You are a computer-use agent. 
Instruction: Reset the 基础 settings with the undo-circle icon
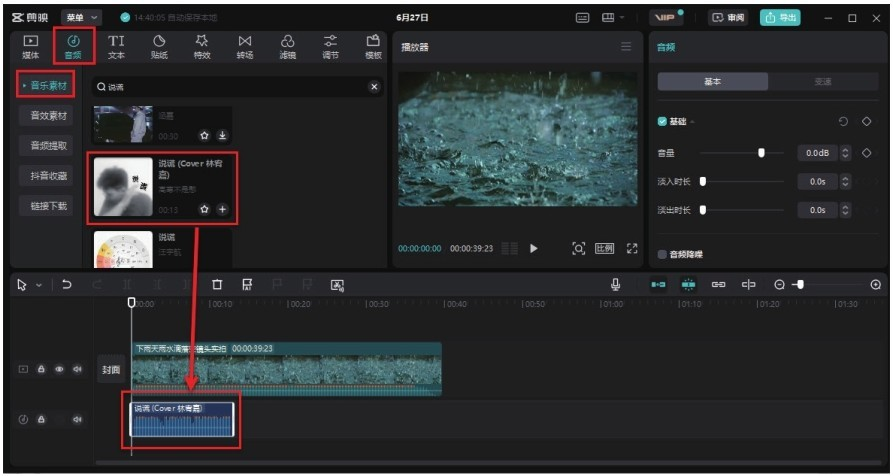(x=843, y=122)
